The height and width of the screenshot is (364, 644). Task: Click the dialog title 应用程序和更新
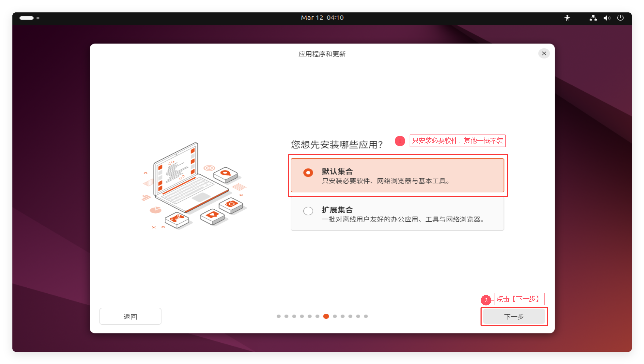(x=322, y=54)
